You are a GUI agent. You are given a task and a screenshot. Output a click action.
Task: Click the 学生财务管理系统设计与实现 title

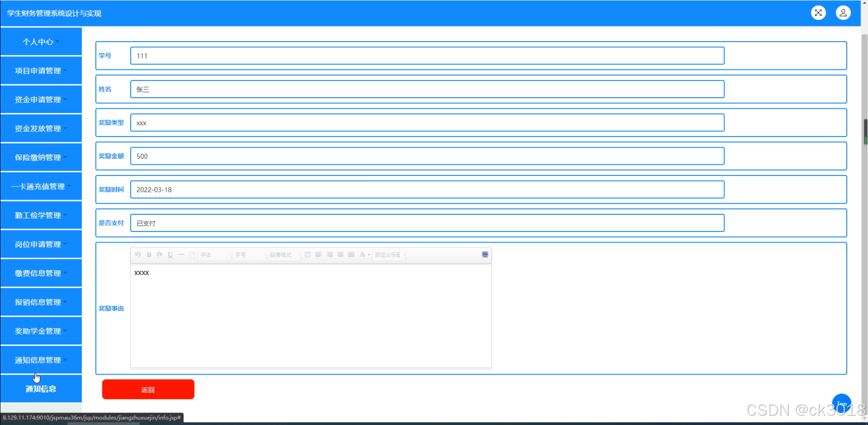point(54,13)
